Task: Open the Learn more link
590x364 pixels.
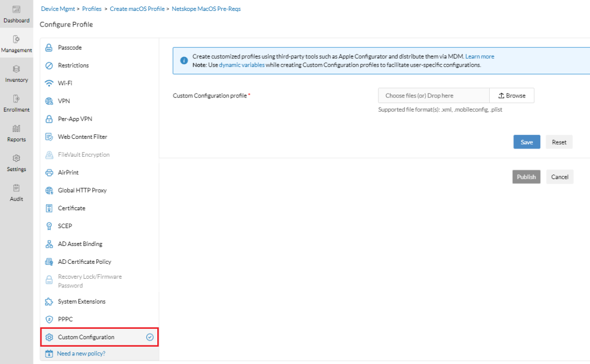Action: [x=480, y=56]
